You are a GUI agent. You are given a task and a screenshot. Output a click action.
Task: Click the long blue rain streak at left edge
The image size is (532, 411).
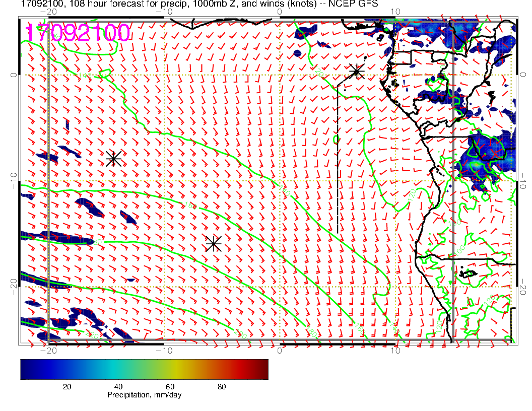[55, 239]
